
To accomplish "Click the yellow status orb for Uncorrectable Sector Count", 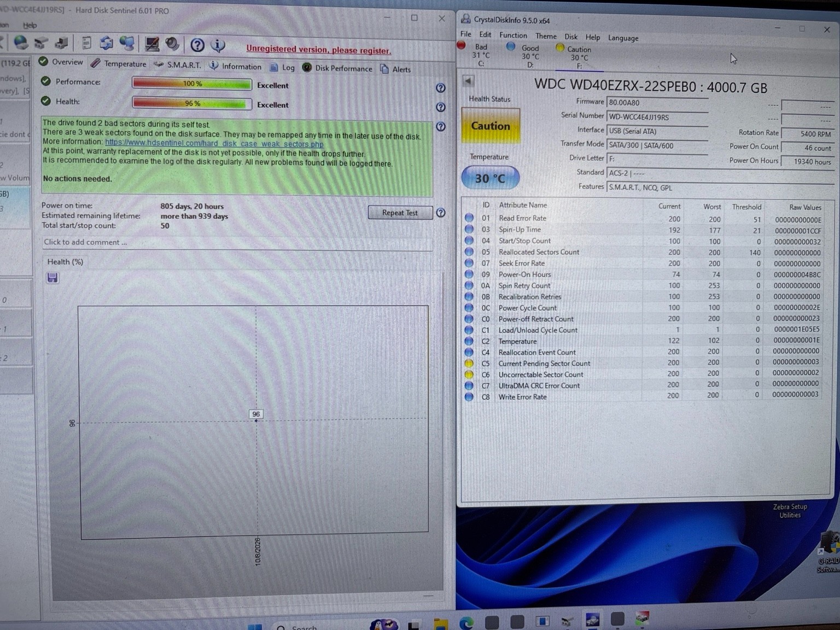I will (x=469, y=375).
